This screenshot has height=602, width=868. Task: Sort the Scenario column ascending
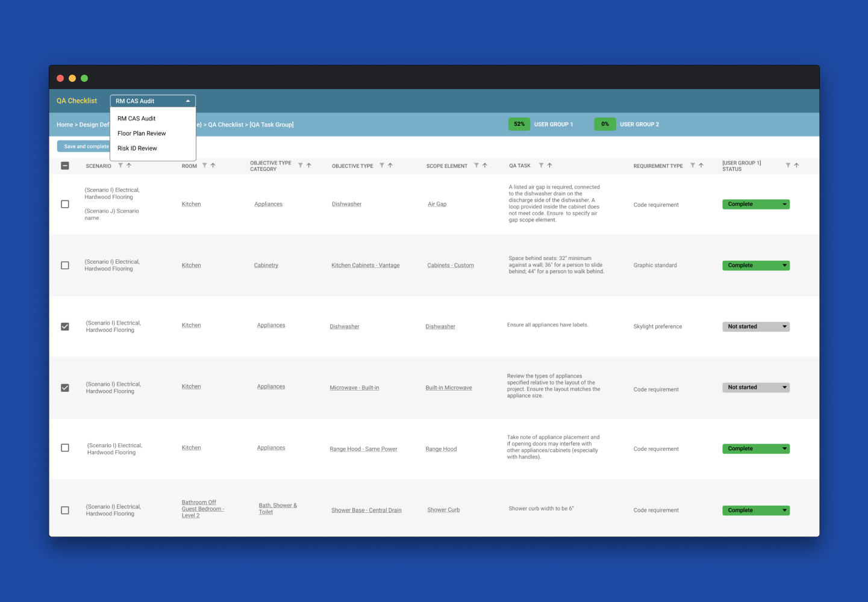(129, 166)
